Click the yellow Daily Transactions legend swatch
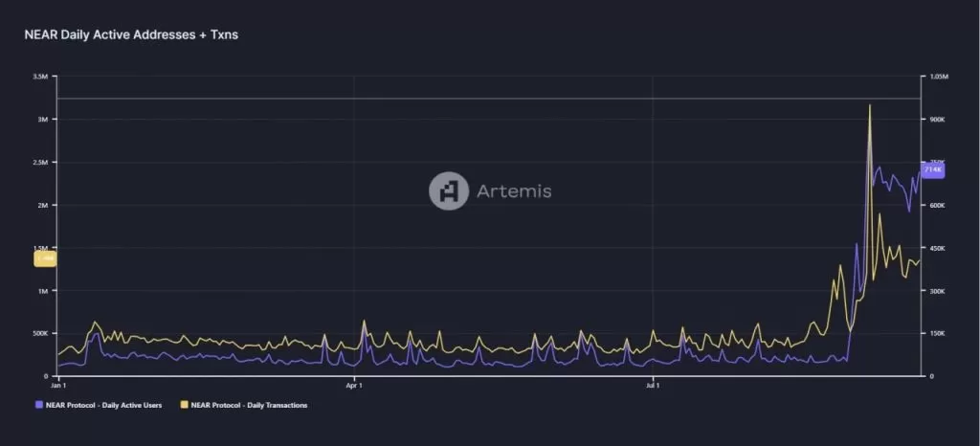This screenshot has height=446, width=980. coord(185,405)
